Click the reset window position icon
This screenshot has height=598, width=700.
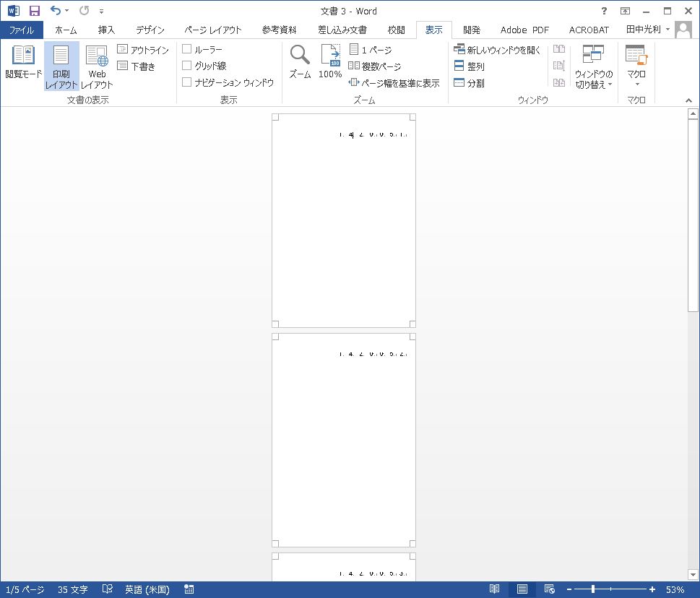(559, 82)
